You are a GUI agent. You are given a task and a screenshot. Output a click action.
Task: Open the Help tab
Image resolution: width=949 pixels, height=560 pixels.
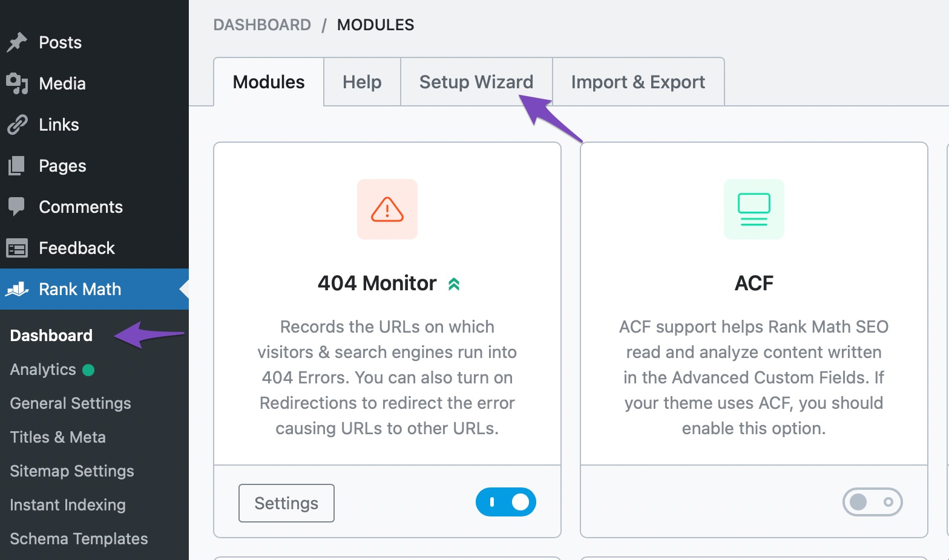tap(362, 82)
